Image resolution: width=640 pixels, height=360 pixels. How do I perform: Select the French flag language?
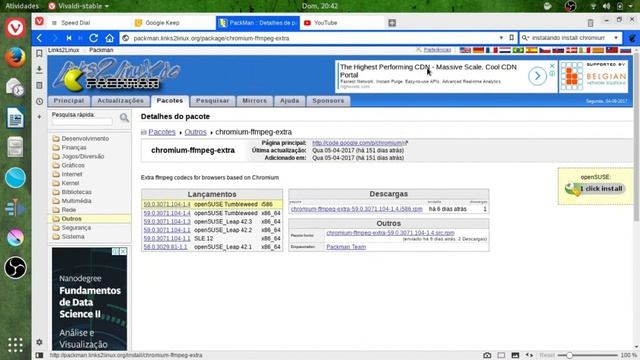click(x=491, y=50)
